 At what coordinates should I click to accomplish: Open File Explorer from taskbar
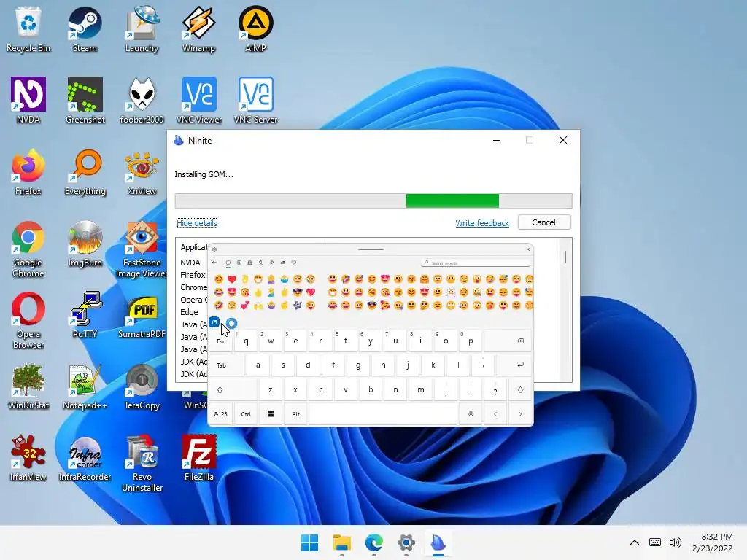[341, 542]
